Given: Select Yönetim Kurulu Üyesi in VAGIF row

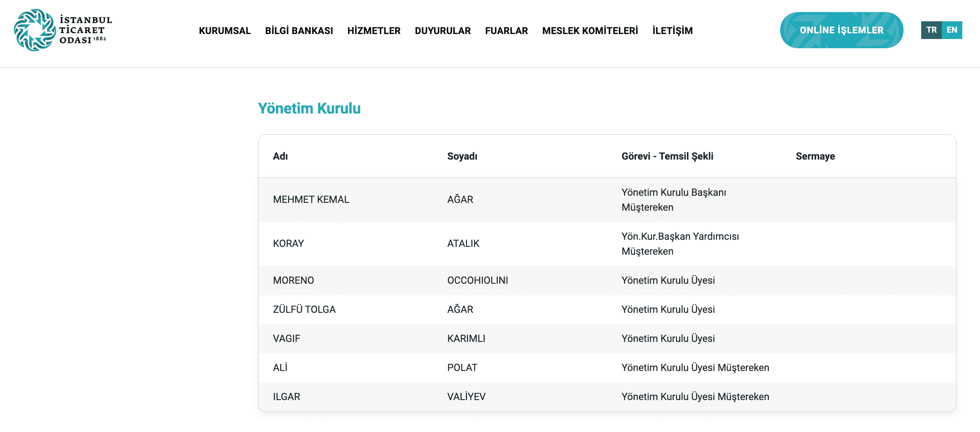Looking at the screenshot, I should click(668, 339).
